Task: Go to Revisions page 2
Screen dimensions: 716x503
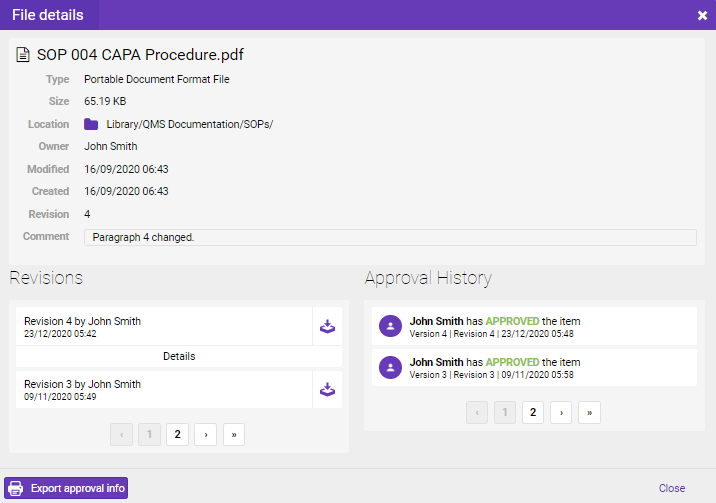Action: 177,434
